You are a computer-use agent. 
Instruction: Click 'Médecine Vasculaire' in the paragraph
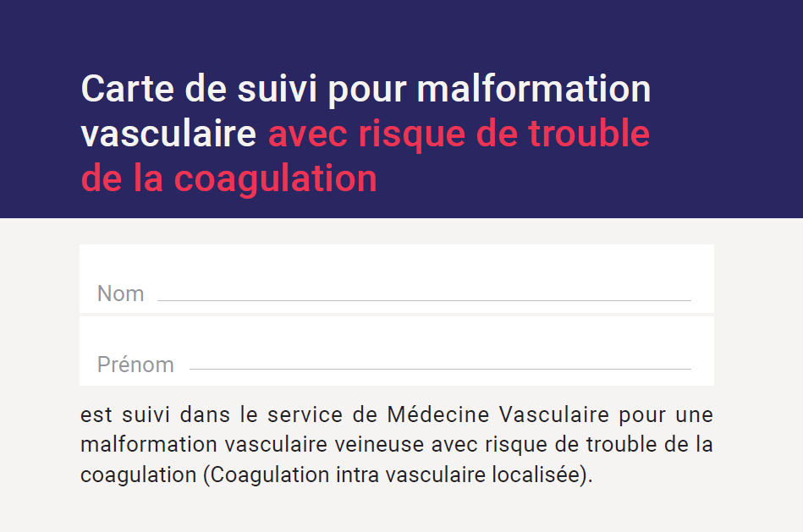[x=498, y=414]
